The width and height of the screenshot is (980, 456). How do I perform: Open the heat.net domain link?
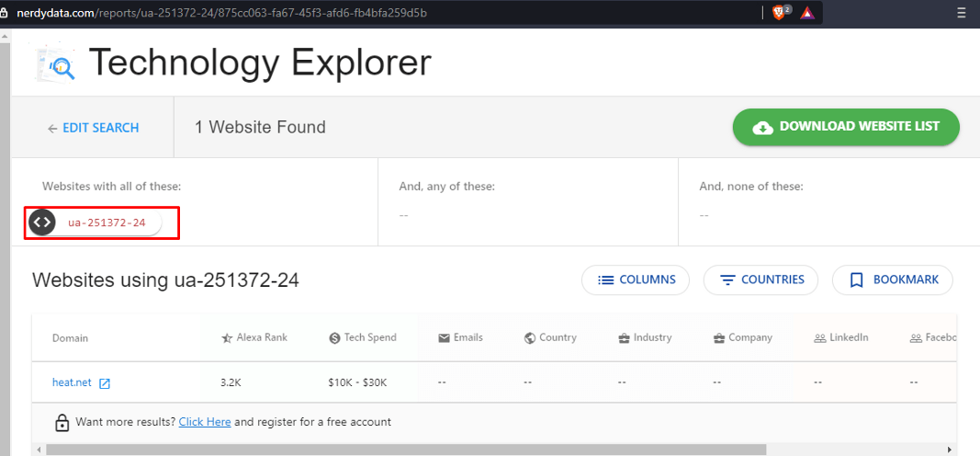[x=72, y=382]
